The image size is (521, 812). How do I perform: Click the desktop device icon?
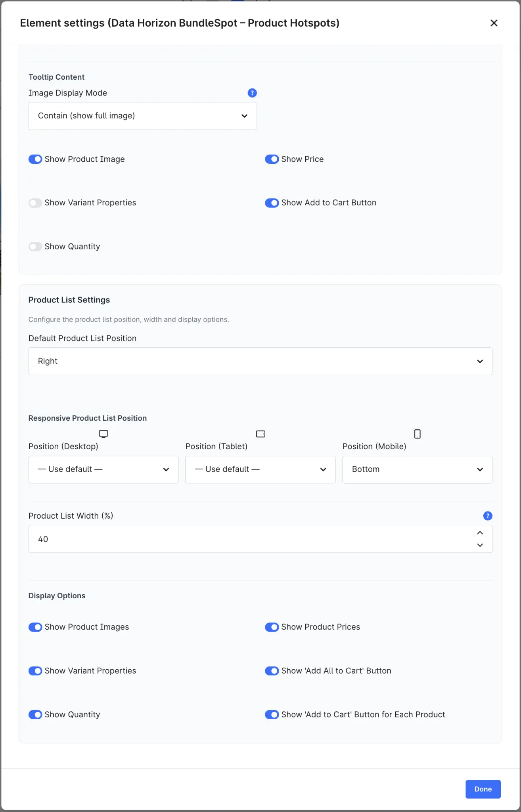(x=103, y=434)
